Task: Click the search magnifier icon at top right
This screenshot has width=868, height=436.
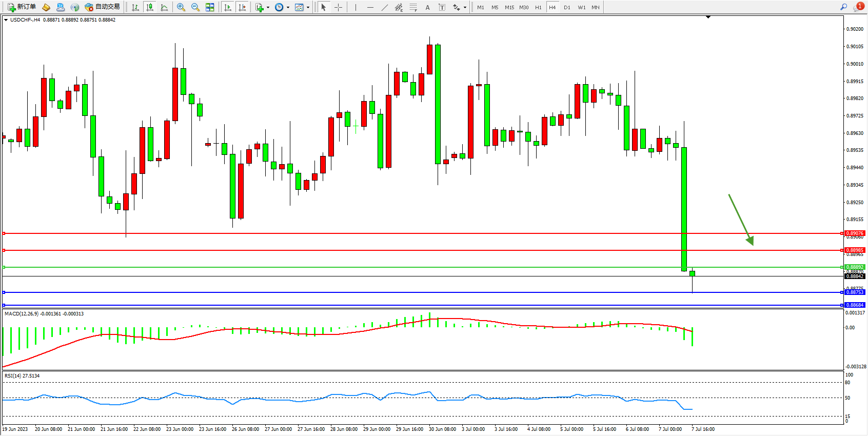Action: (x=843, y=7)
